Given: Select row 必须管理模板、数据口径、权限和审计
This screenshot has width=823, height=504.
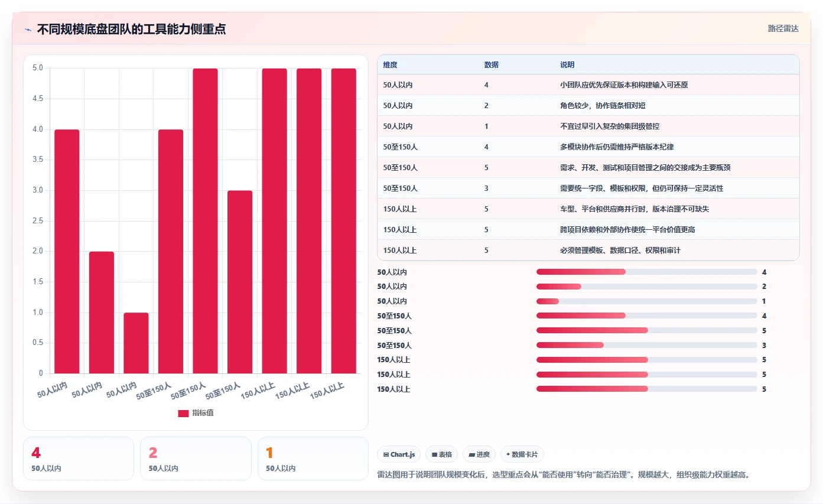Looking at the screenshot, I should pyautogui.click(x=588, y=251).
